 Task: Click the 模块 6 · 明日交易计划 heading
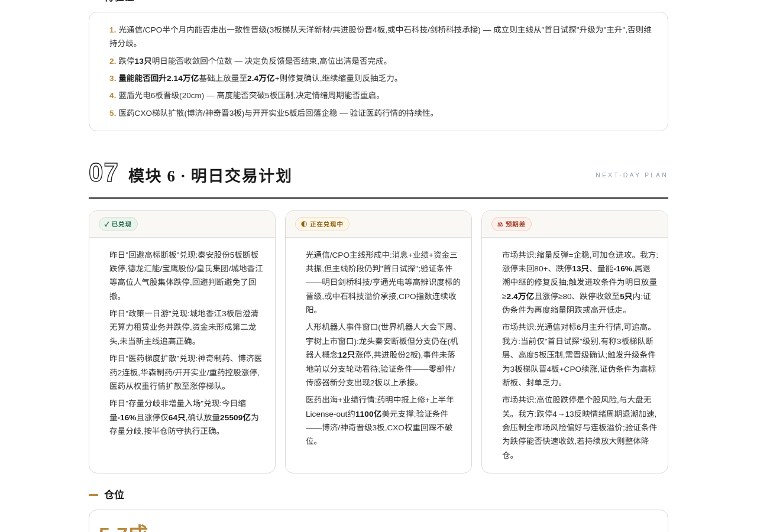pos(210,176)
